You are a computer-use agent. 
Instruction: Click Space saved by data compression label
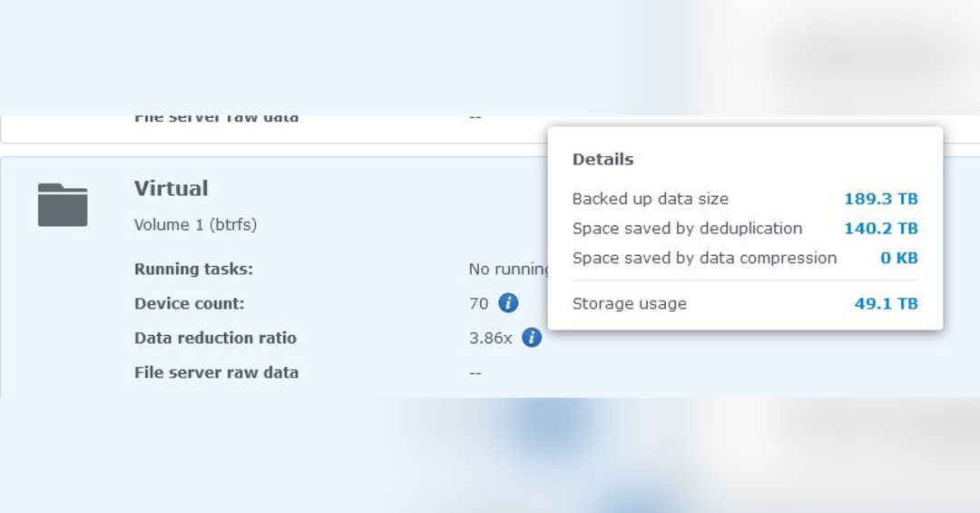click(704, 258)
